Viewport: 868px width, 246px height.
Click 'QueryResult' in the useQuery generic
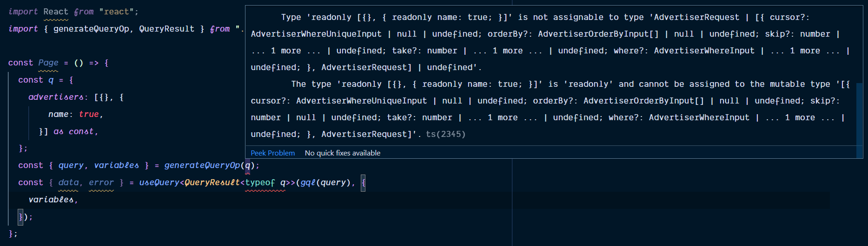click(x=212, y=182)
